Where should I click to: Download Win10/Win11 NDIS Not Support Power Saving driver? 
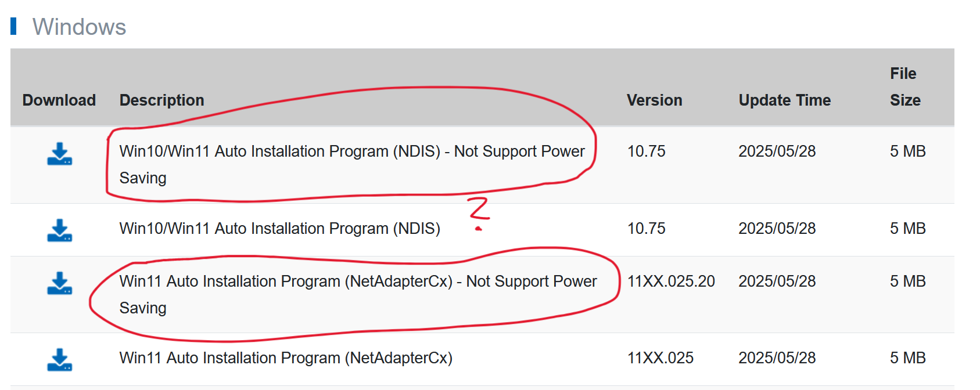(x=59, y=154)
